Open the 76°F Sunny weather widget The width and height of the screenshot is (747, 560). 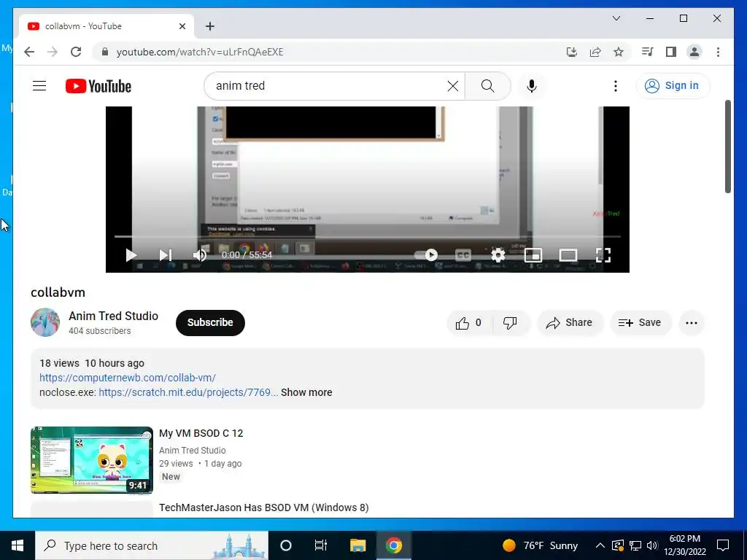pos(541,545)
